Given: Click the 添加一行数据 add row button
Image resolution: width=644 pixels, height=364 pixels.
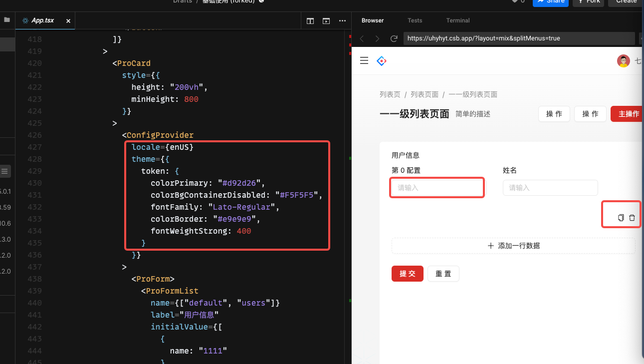Looking at the screenshot, I should click(x=513, y=246).
